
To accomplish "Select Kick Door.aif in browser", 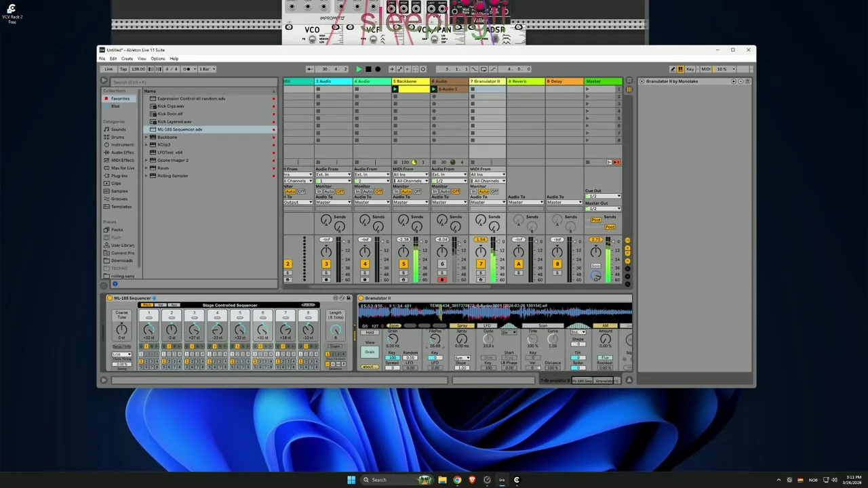I will pos(170,114).
